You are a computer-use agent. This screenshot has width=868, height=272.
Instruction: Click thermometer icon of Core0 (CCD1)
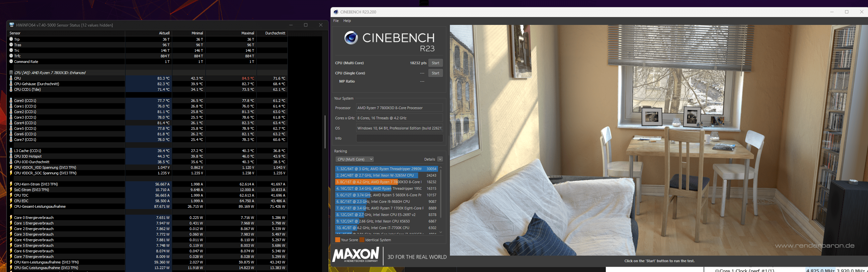click(11, 100)
